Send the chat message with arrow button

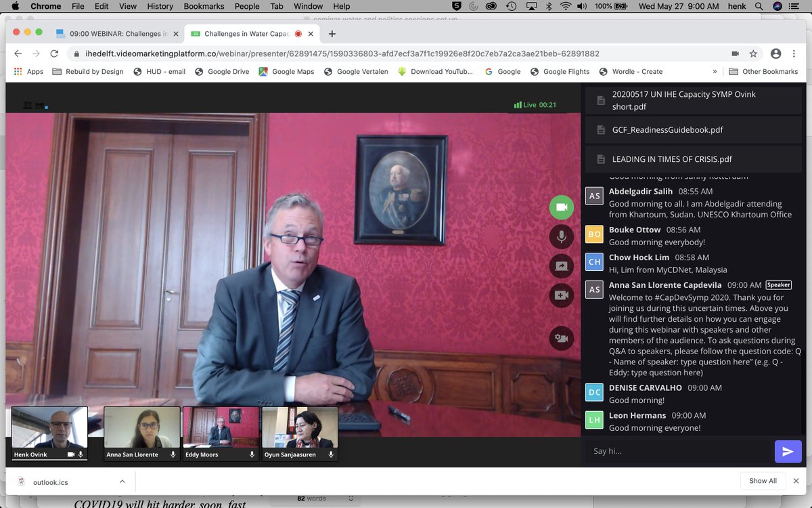(x=788, y=451)
